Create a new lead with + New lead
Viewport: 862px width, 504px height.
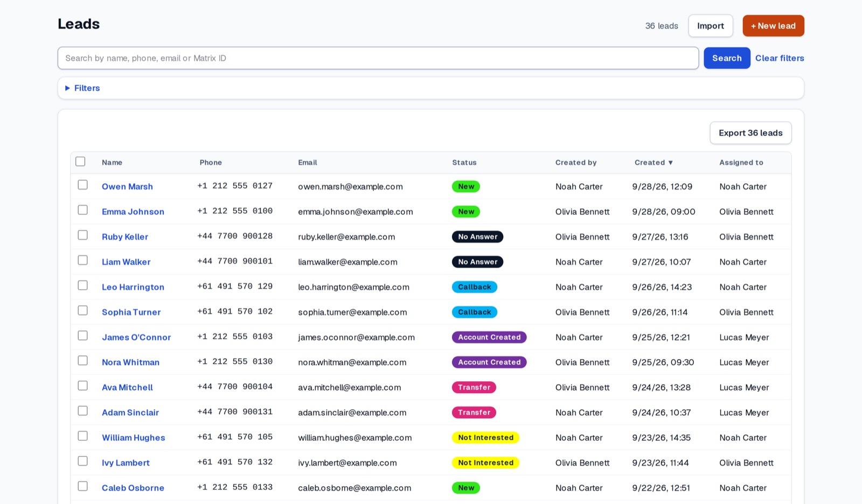773,26
